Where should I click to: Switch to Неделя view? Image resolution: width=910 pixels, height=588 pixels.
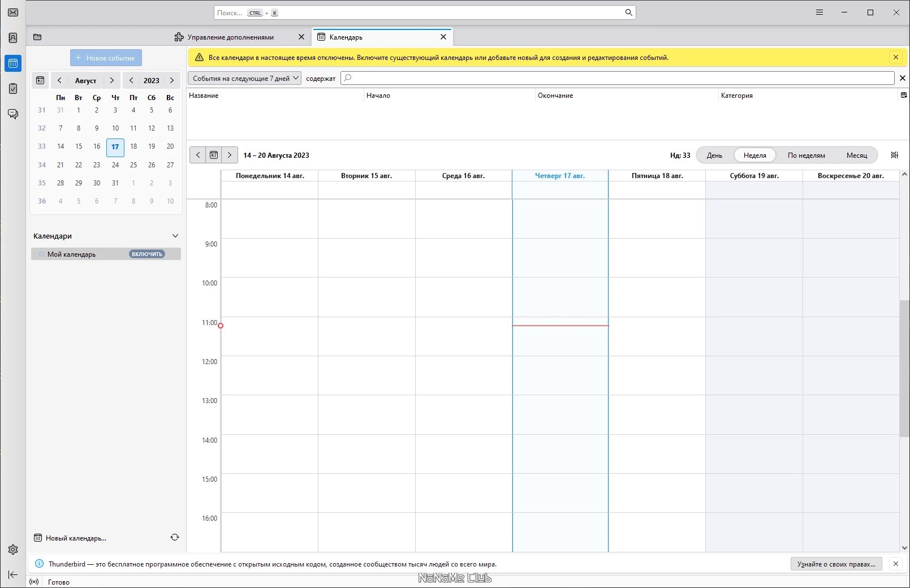tap(755, 155)
